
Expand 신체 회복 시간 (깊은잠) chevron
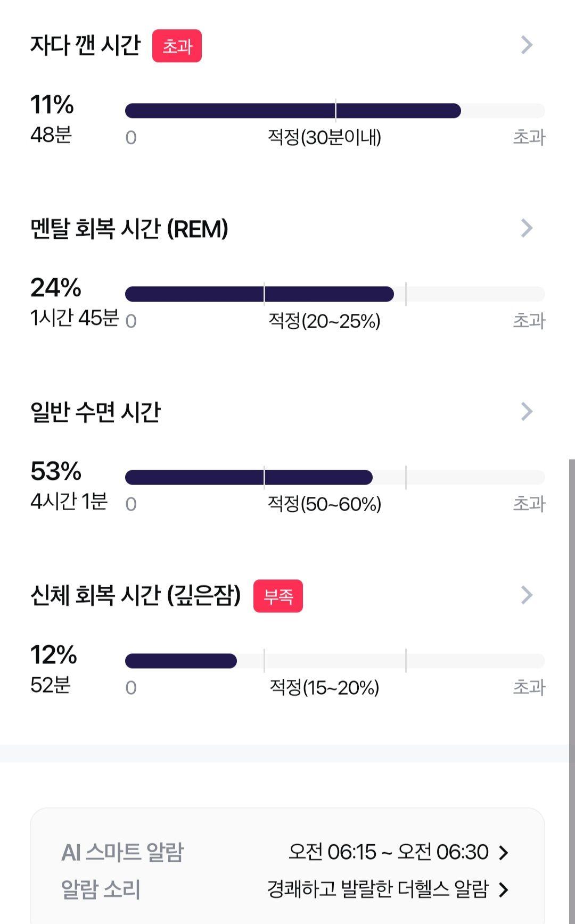click(x=527, y=595)
